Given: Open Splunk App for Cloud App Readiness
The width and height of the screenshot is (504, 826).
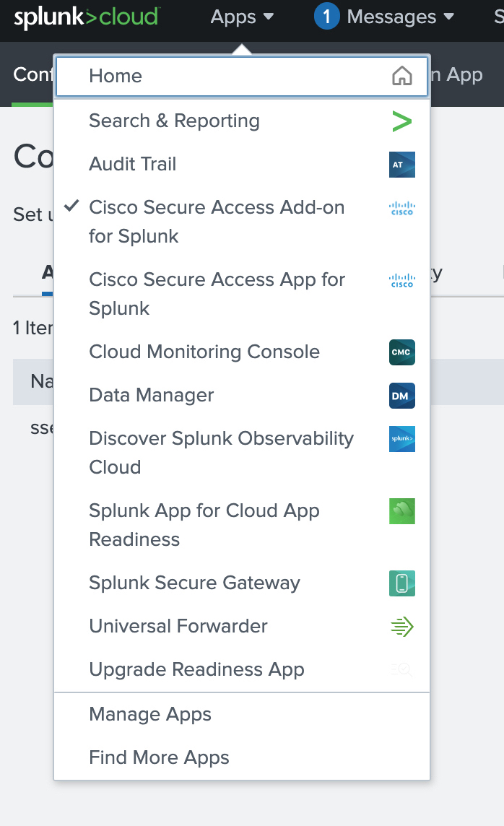Looking at the screenshot, I should (204, 525).
